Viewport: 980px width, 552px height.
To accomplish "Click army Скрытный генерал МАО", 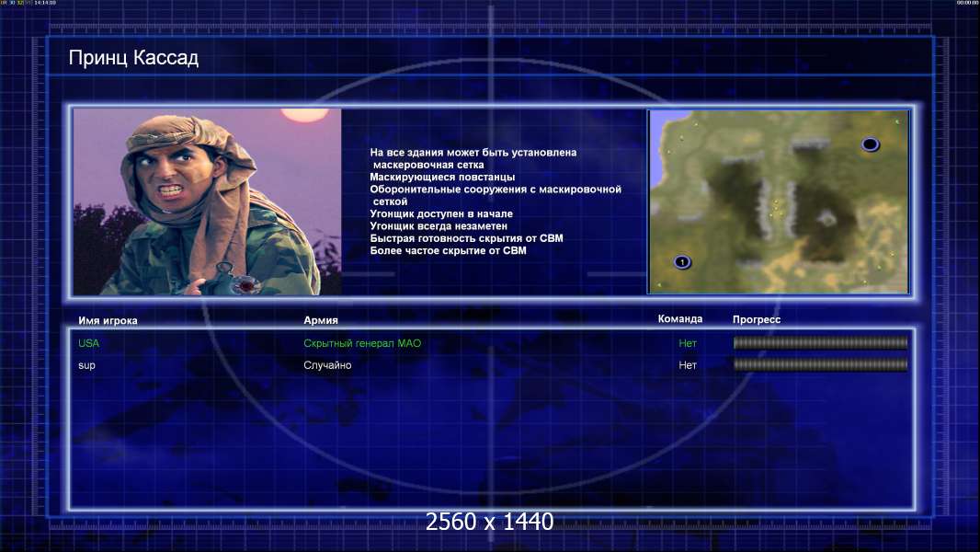I will [362, 343].
